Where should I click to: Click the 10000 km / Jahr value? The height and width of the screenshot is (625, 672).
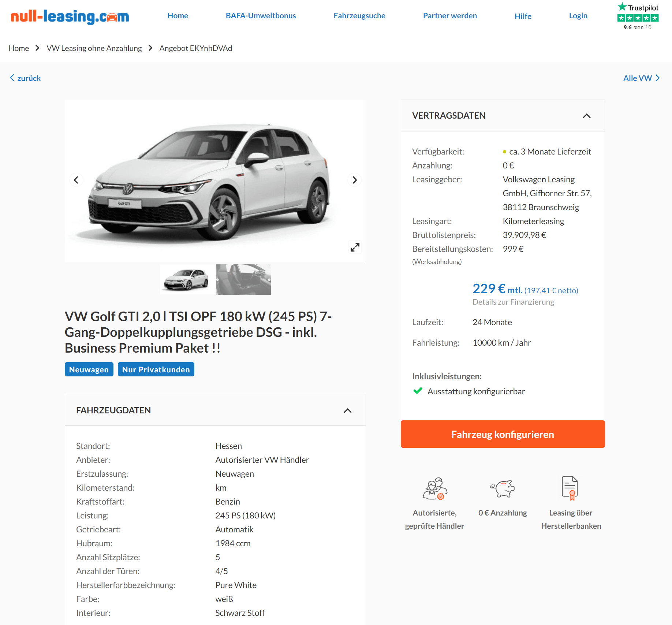click(x=502, y=343)
